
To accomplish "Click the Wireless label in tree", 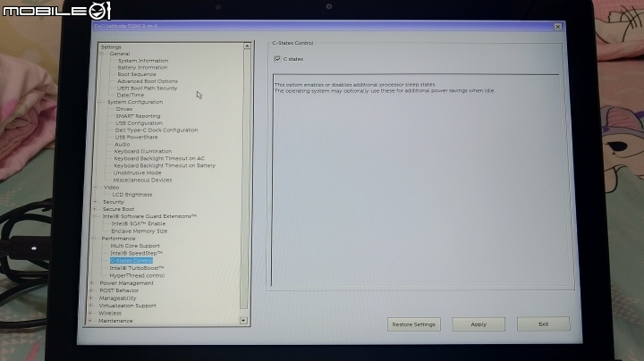I will coord(110,313).
